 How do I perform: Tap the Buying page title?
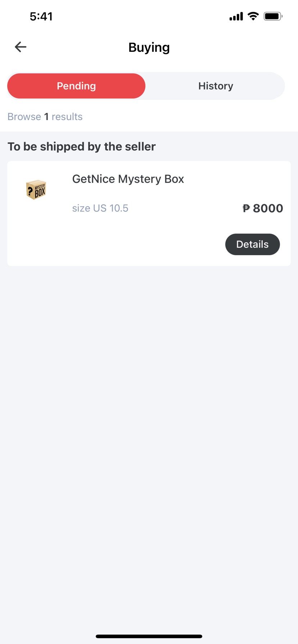click(x=149, y=47)
